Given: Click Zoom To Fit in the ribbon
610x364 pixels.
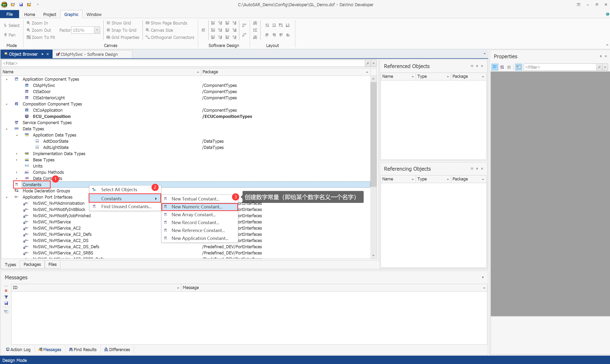Looking at the screenshot, I should click(x=41, y=37).
